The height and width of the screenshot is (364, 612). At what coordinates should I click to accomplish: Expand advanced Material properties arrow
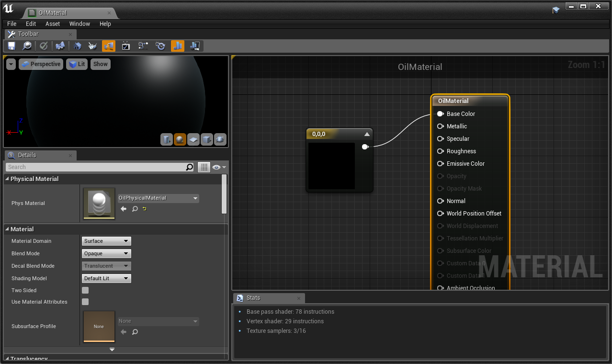(x=112, y=350)
